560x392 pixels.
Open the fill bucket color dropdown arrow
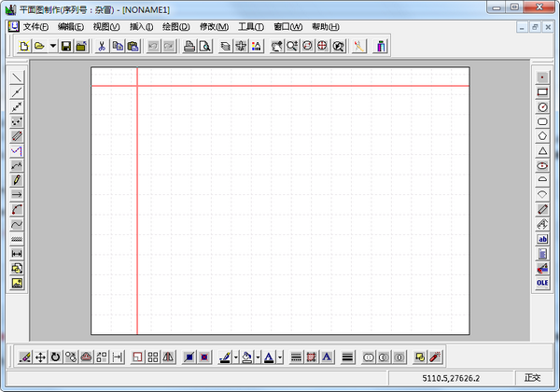tap(258, 357)
